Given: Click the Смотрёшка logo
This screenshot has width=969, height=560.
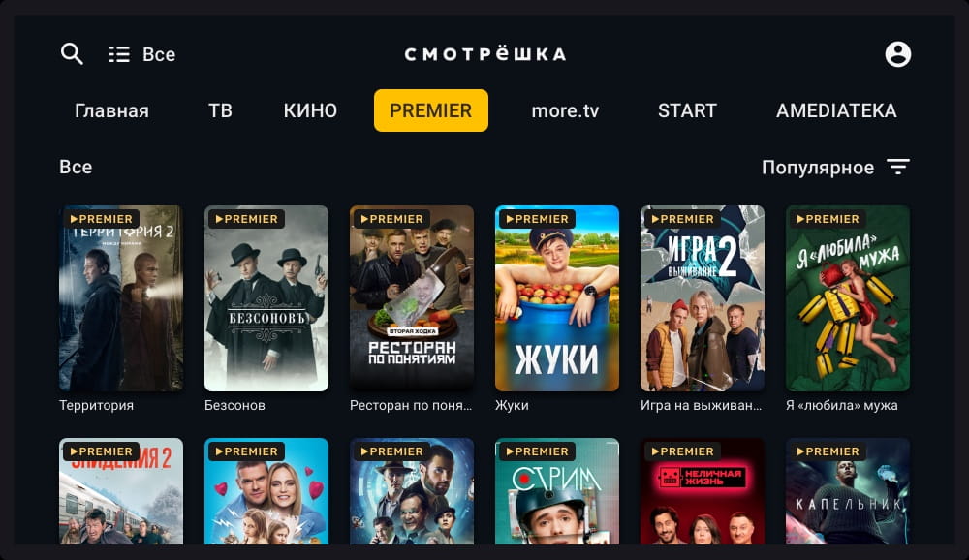Looking at the screenshot, I should (x=485, y=54).
